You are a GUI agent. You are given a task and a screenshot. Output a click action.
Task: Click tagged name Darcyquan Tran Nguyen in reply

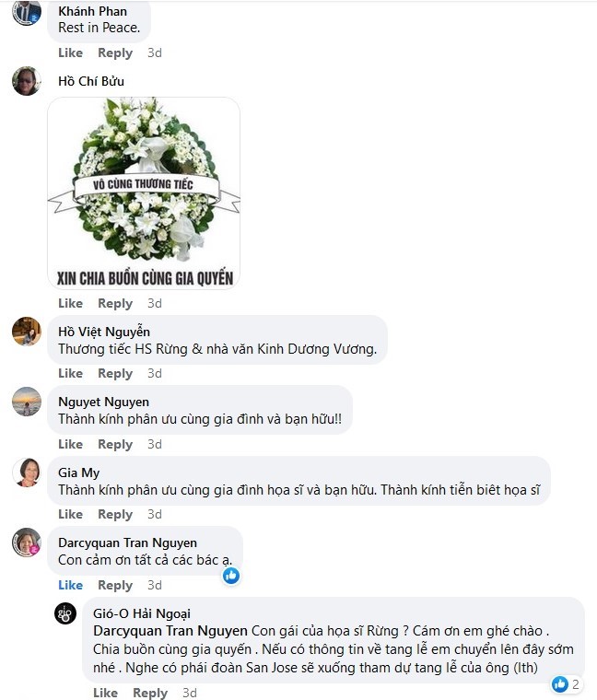pyautogui.click(x=170, y=631)
